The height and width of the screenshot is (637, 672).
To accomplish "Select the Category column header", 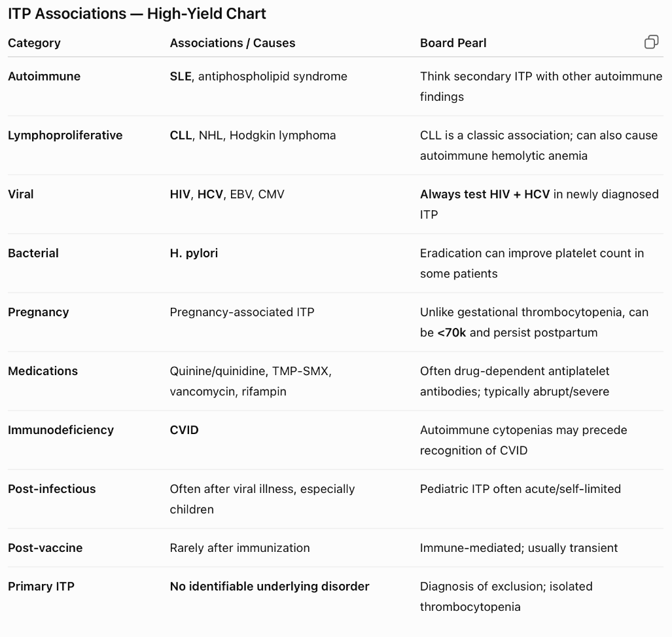I will [34, 43].
